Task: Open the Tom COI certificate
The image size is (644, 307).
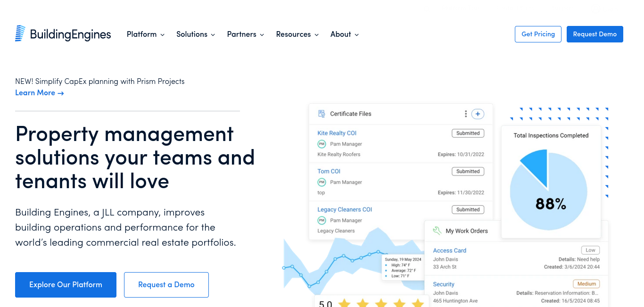Action: (329, 172)
